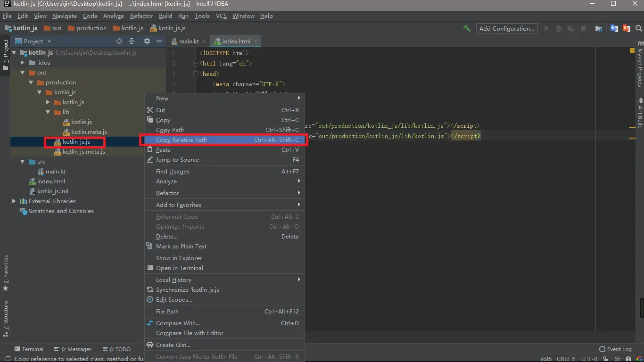
Task: Close the index.html editor tab
Action: (256, 41)
